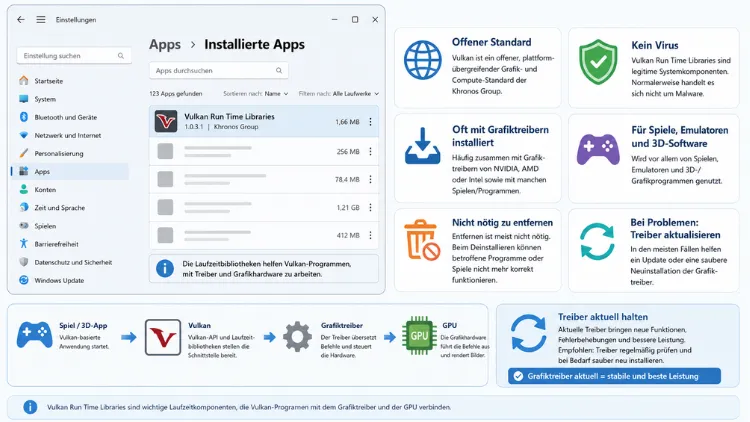
Task: Go back with the arrow in Einstellungen
Action: pos(21,20)
